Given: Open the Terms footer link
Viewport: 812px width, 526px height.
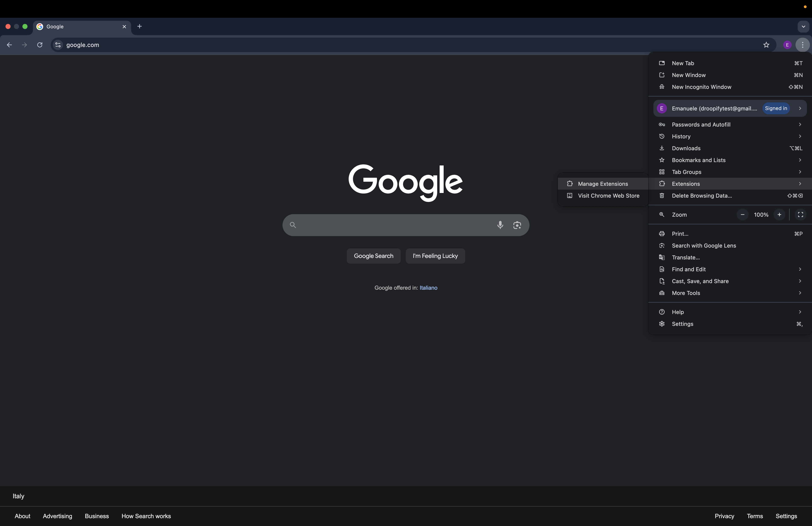Looking at the screenshot, I should [x=755, y=516].
